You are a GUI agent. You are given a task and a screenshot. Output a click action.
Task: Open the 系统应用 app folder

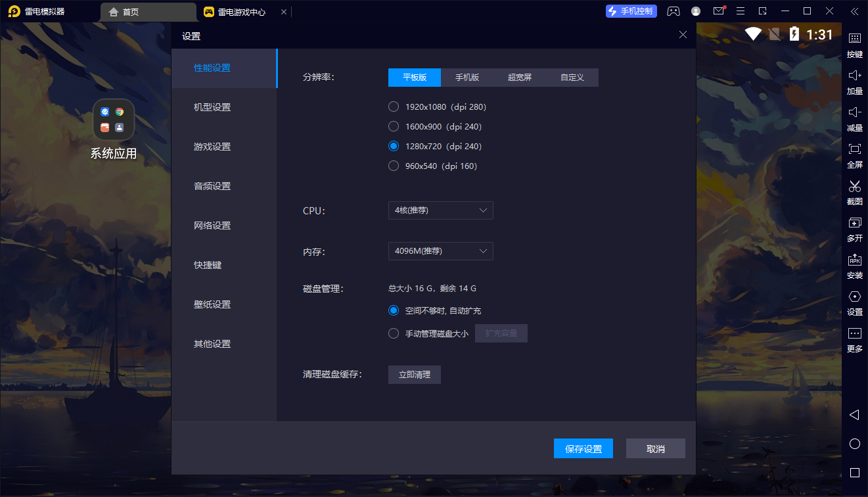(113, 120)
